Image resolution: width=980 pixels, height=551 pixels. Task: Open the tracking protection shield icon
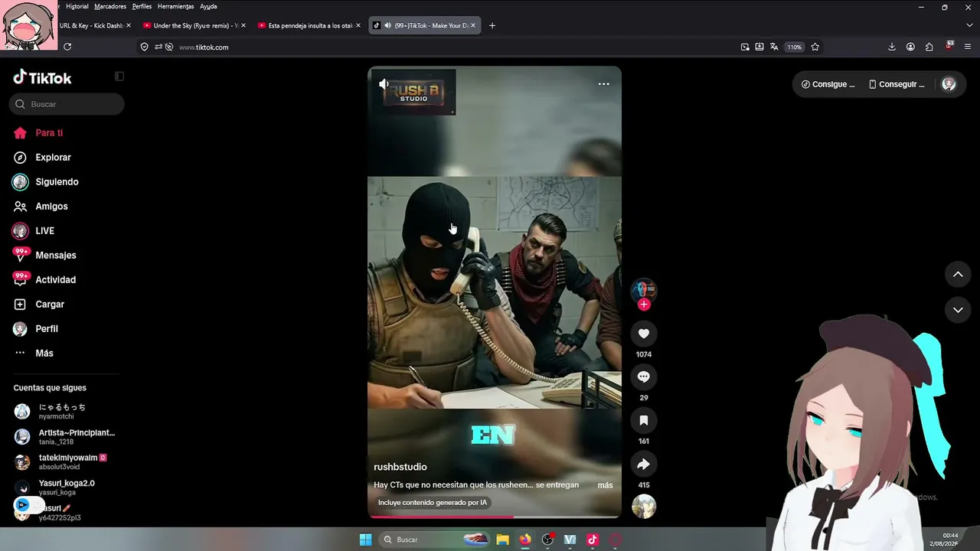pyautogui.click(x=144, y=47)
